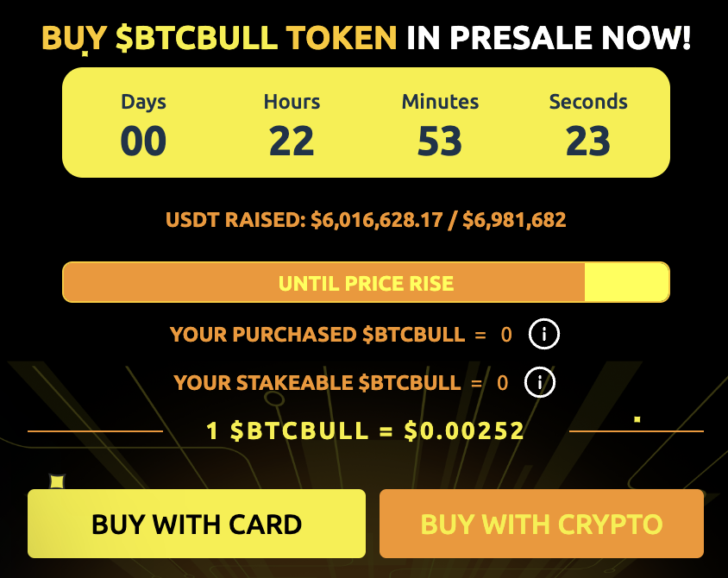The width and height of the screenshot is (728, 578).
Task: Expand details on the UNTIL PRICE RISE bar
Action: coord(364,282)
